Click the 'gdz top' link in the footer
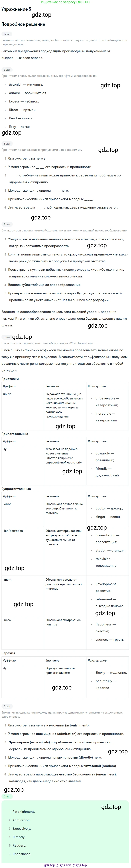The width and height of the screenshot is (131, 868). [49, 865]
